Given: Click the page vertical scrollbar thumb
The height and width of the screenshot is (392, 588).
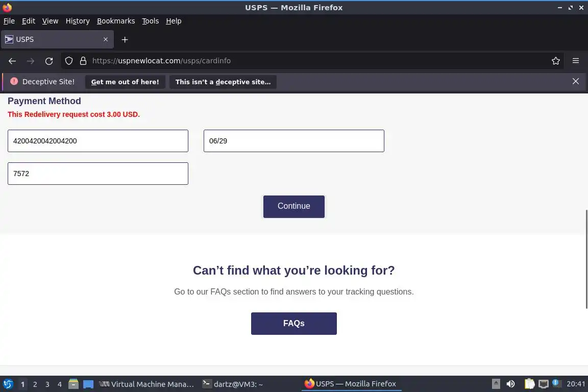Looking at the screenshot, I should (586, 259).
